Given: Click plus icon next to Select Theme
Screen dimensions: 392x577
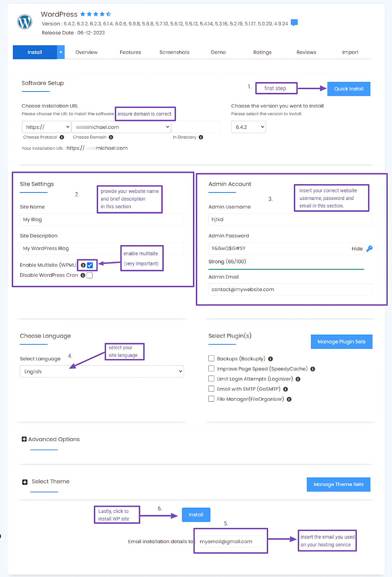Looking at the screenshot, I should pyautogui.click(x=25, y=482).
